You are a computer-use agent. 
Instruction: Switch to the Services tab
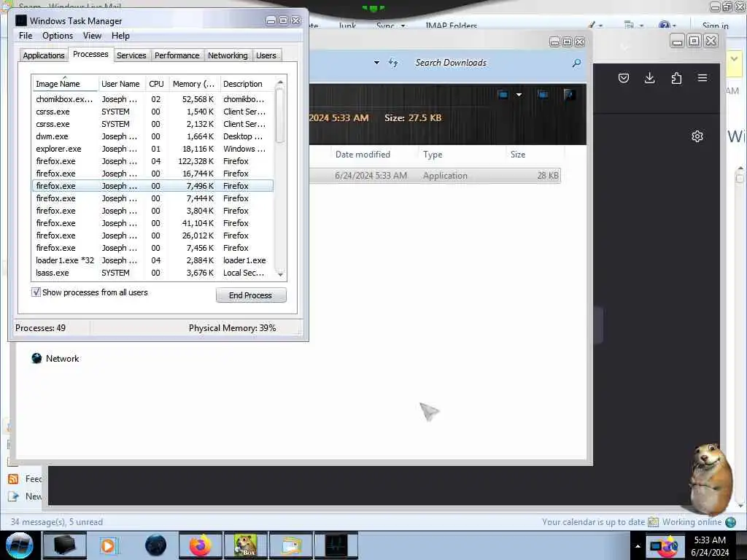click(x=131, y=55)
